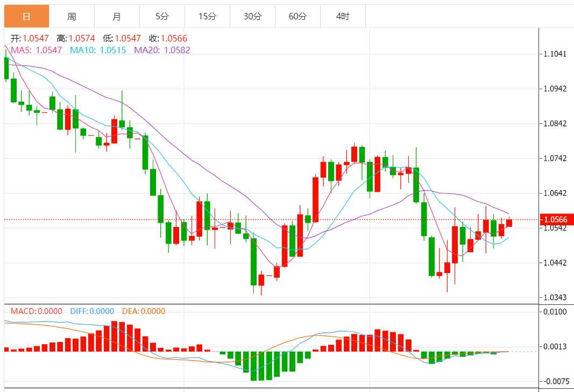Switch to the 5分 timeframe tab

coord(162,17)
